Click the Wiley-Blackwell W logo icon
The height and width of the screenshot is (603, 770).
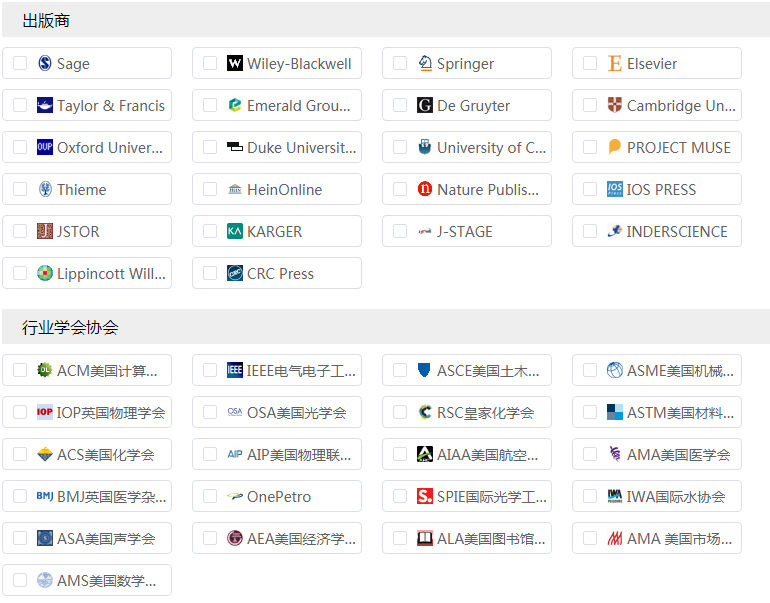(235, 63)
